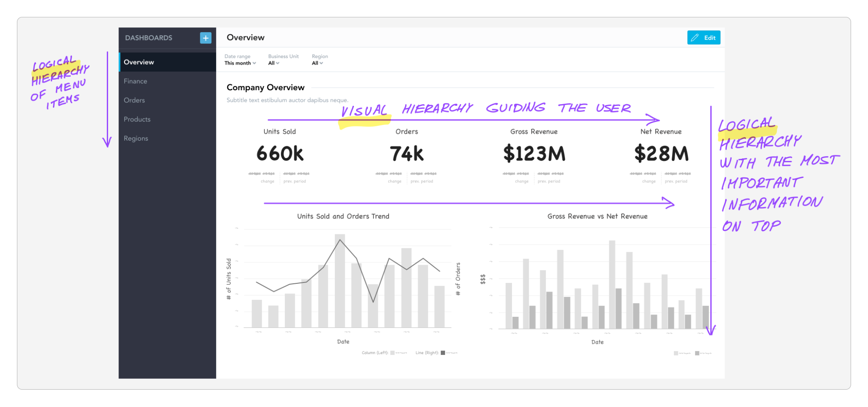Image resolution: width=868 pixels, height=407 pixels.
Task: Expand the Business Unit filter
Action: [274, 63]
